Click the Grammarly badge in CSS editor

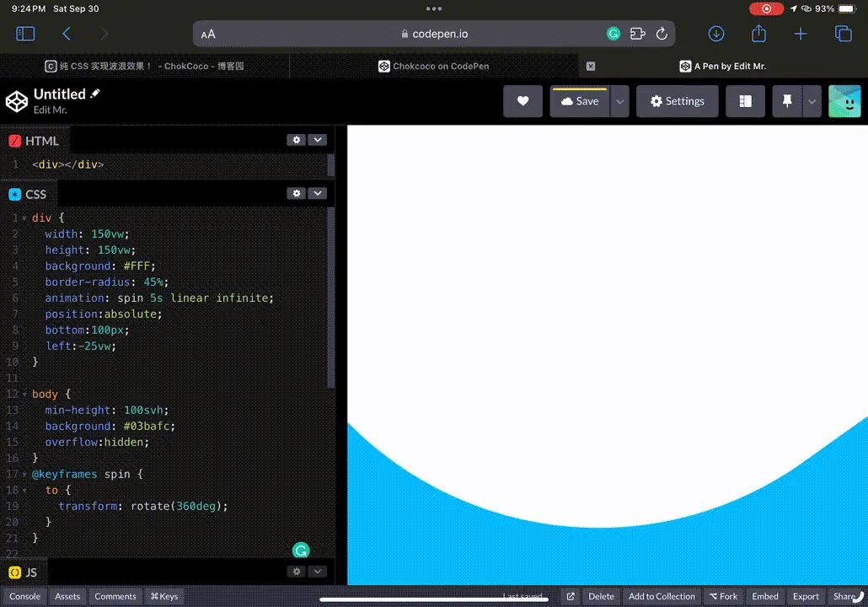[301, 550]
